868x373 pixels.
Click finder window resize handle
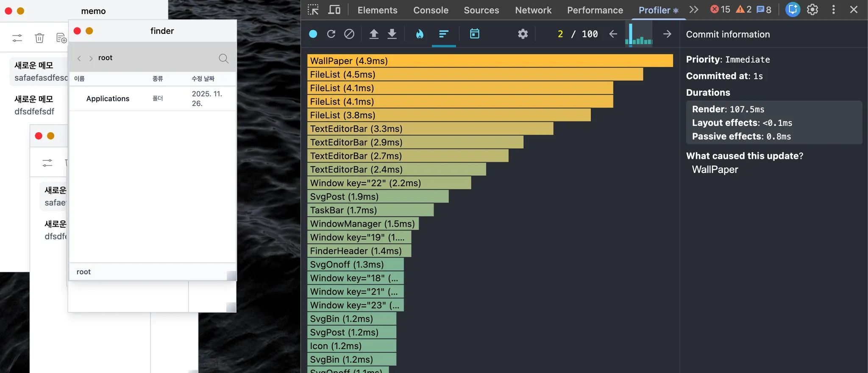coord(231,276)
